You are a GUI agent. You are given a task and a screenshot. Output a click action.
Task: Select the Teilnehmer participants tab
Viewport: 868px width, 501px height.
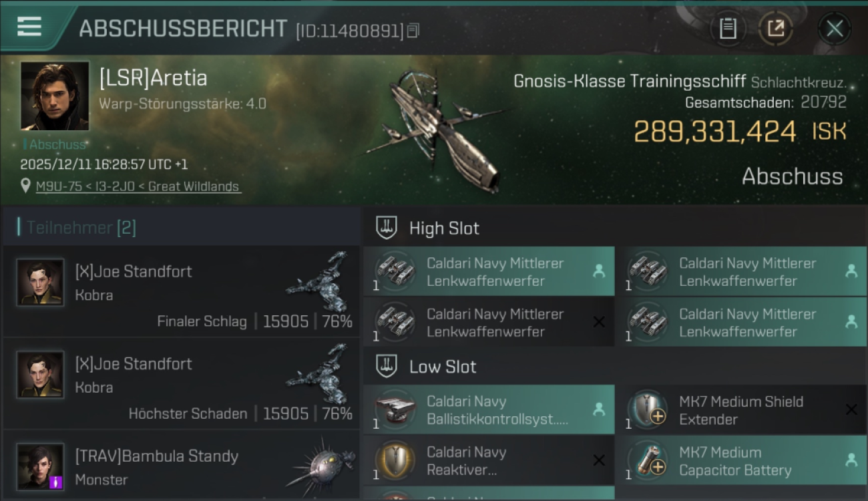click(80, 228)
